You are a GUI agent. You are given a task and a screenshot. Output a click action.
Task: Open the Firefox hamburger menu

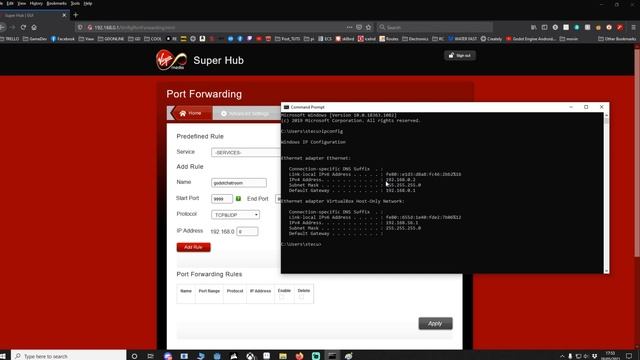pos(633,27)
